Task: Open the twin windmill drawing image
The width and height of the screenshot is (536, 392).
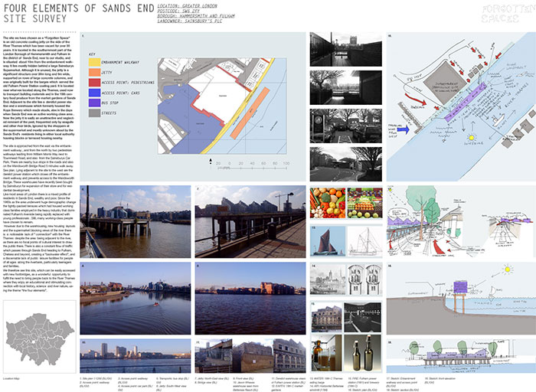Action: pos(364,279)
